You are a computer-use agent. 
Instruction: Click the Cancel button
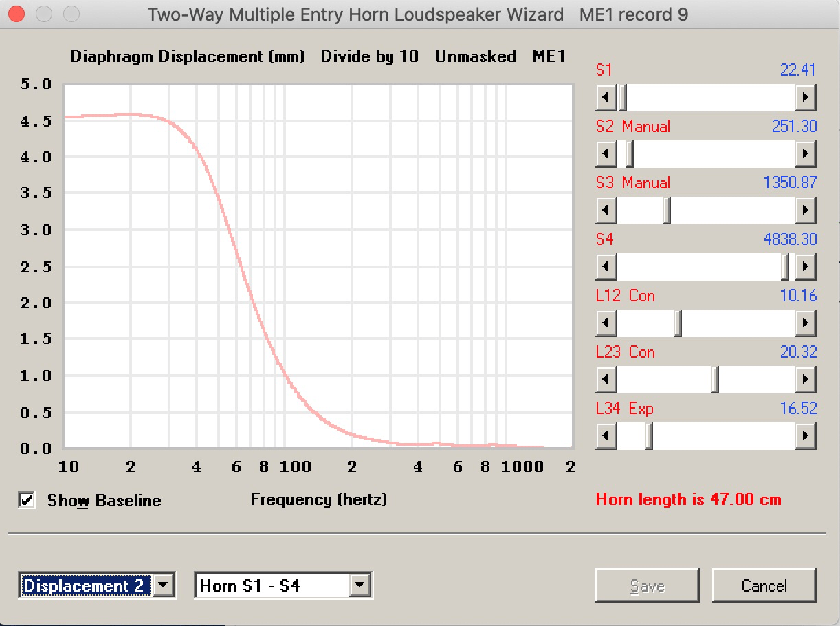(x=764, y=586)
